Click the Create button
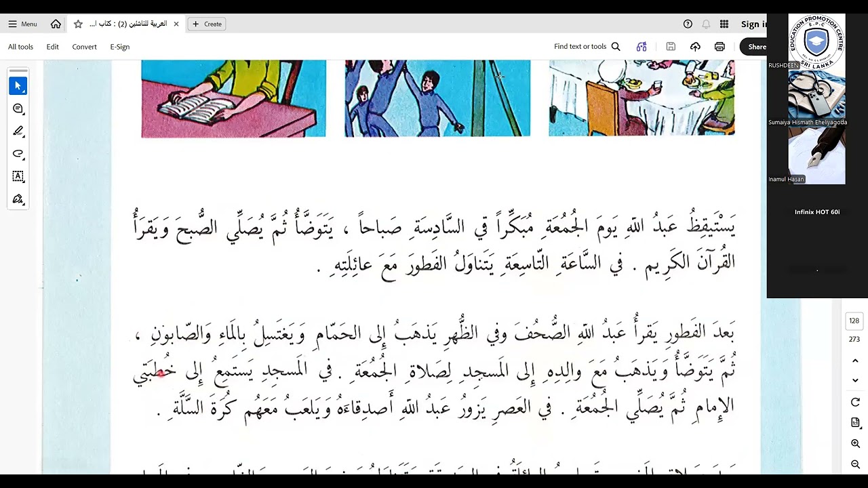Image resolution: width=868 pixels, height=488 pixels. click(x=207, y=24)
